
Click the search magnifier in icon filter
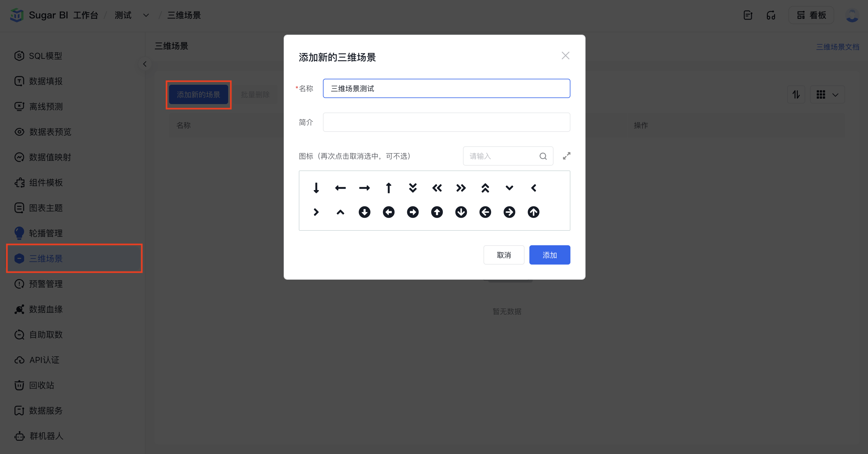point(543,156)
